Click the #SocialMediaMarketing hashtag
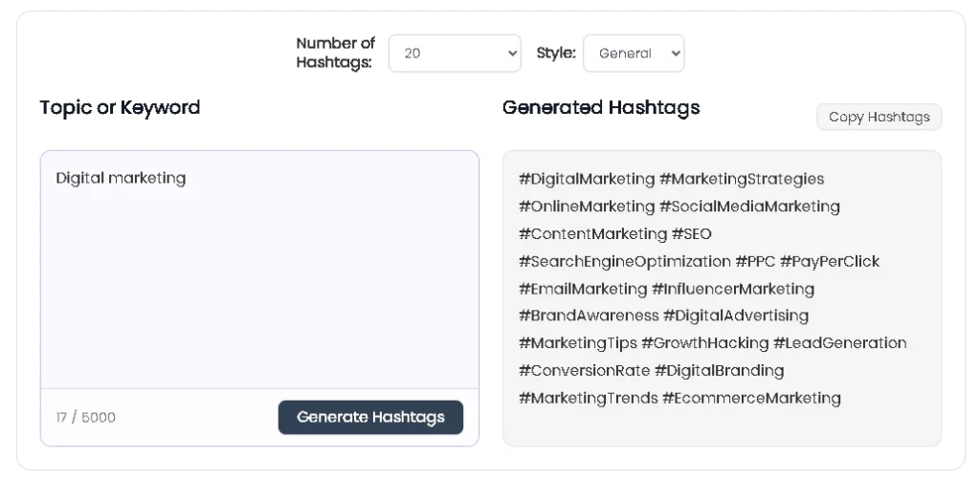 [x=749, y=206]
